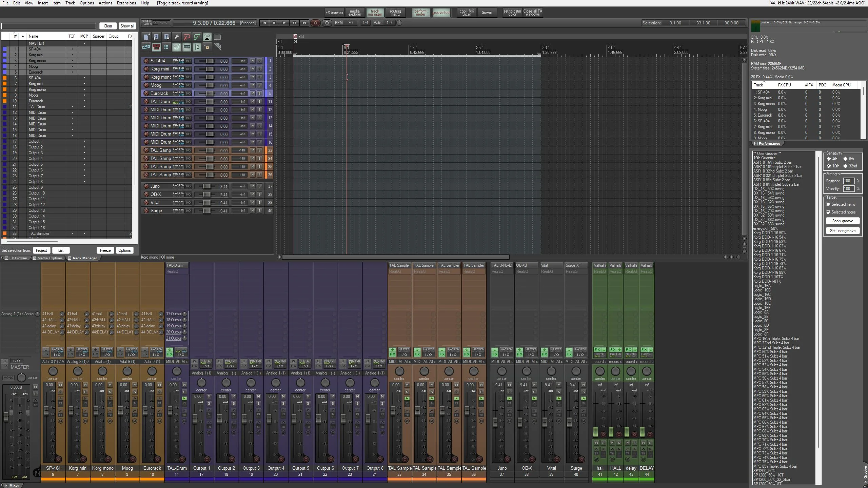Viewport: 868px width, 488px height.
Task: Click the Get user groove button
Action: [843, 231]
